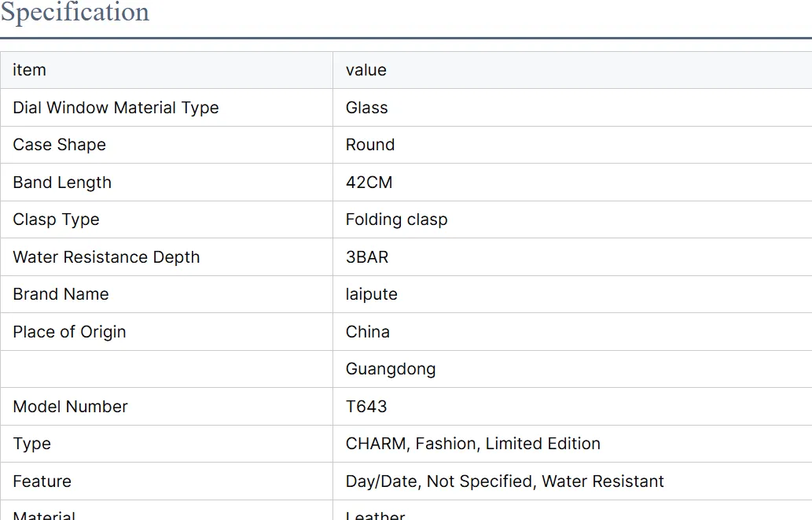Select the 'CHARM, Fashion, Limited Edition' text

(x=472, y=444)
